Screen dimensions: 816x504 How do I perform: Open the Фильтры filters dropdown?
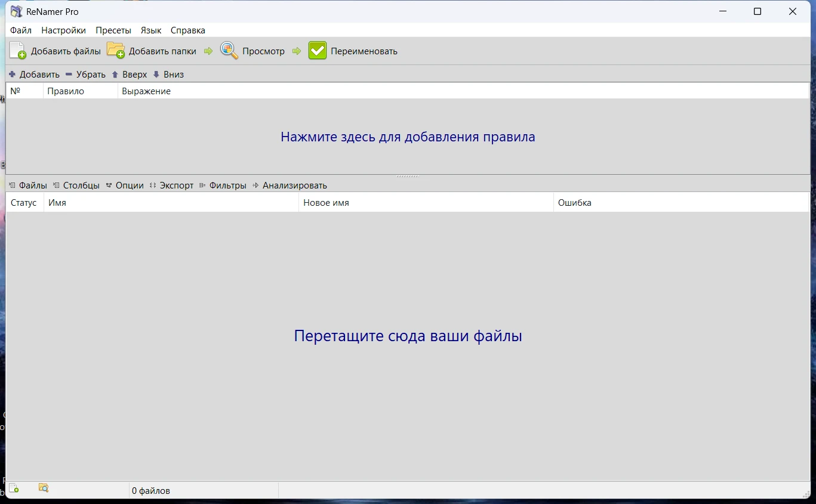[x=223, y=185]
